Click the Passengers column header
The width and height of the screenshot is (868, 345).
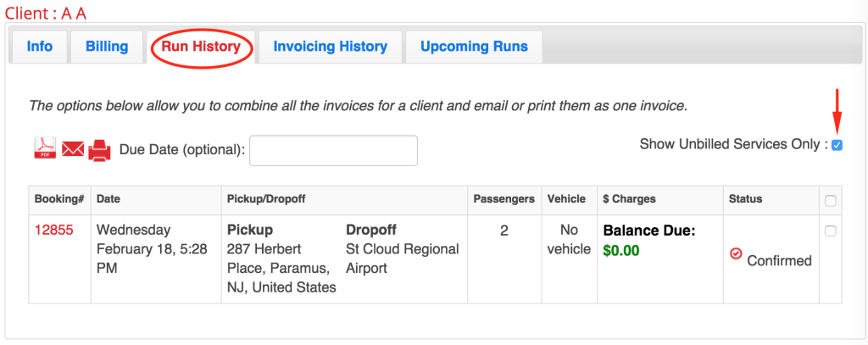point(504,199)
